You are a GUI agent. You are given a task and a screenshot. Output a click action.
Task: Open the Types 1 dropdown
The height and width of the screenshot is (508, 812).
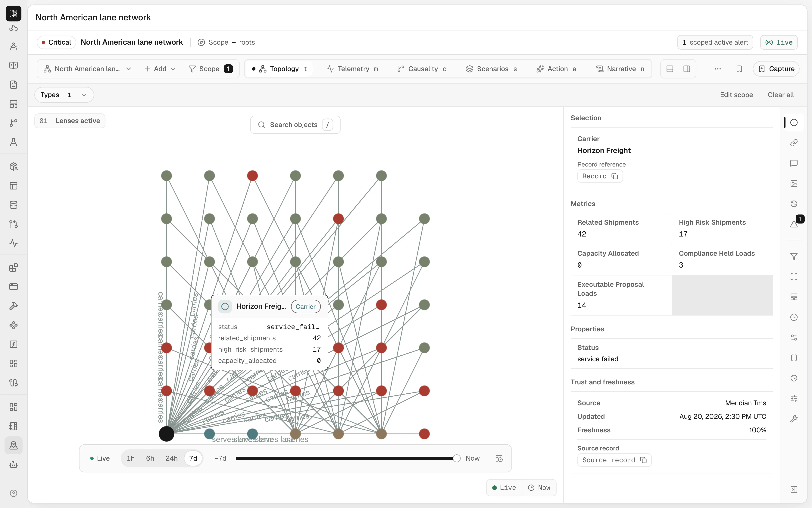pyautogui.click(x=64, y=95)
